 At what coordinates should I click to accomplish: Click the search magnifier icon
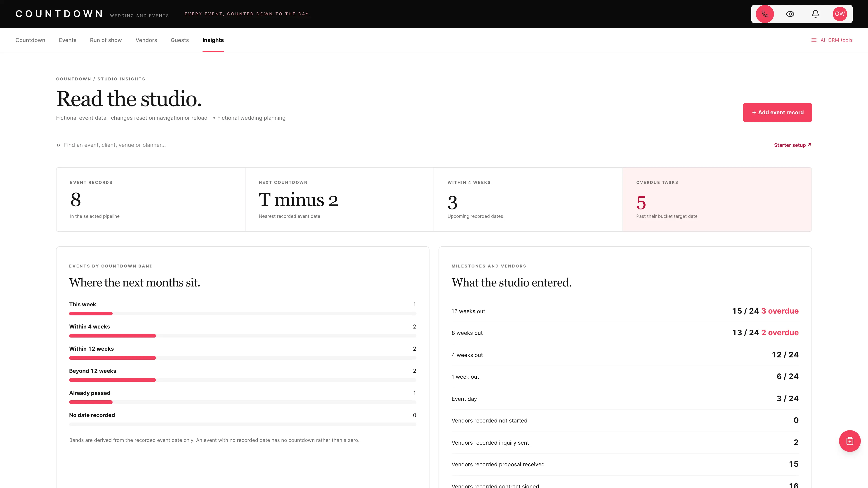coord(58,145)
